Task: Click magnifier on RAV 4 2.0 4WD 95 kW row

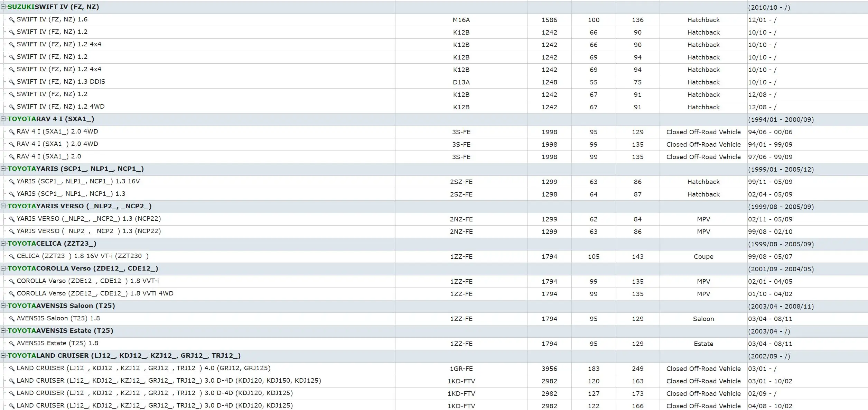Action: point(12,132)
